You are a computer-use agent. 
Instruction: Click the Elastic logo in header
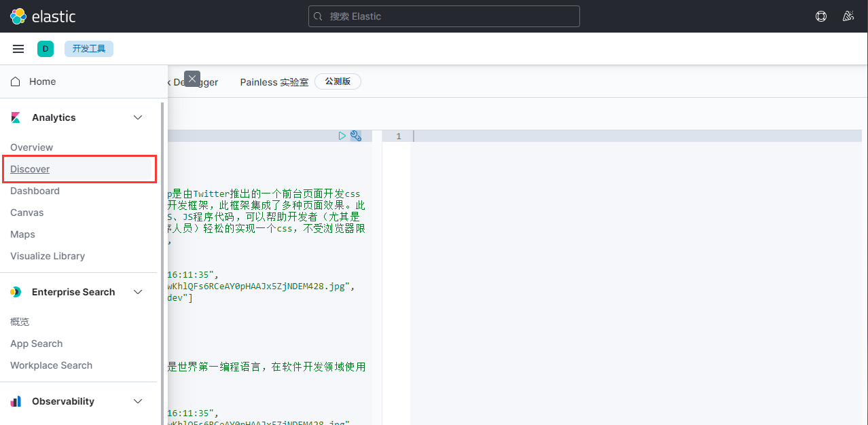[x=43, y=16]
